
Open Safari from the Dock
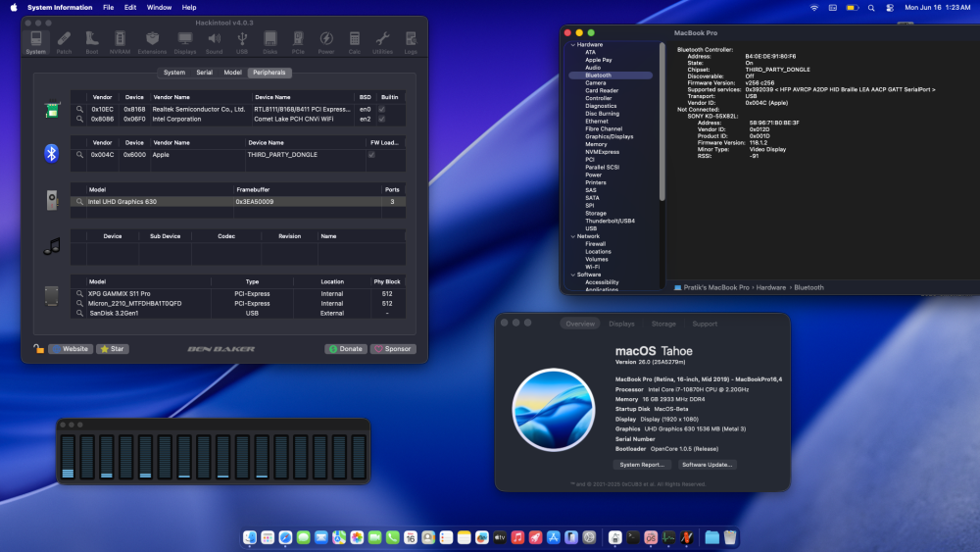click(285, 537)
